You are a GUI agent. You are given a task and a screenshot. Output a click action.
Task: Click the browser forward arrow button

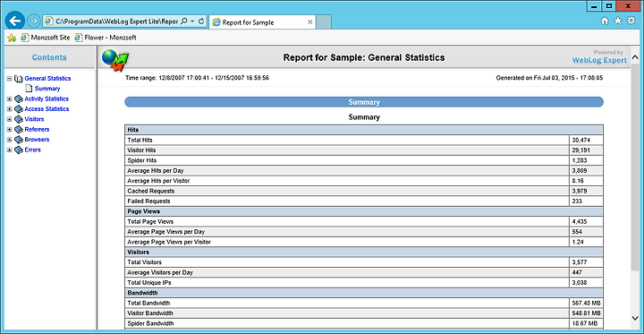[x=34, y=21]
